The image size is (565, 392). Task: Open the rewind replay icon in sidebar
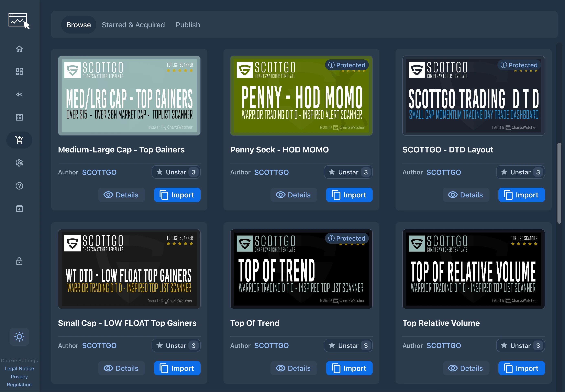(19, 95)
